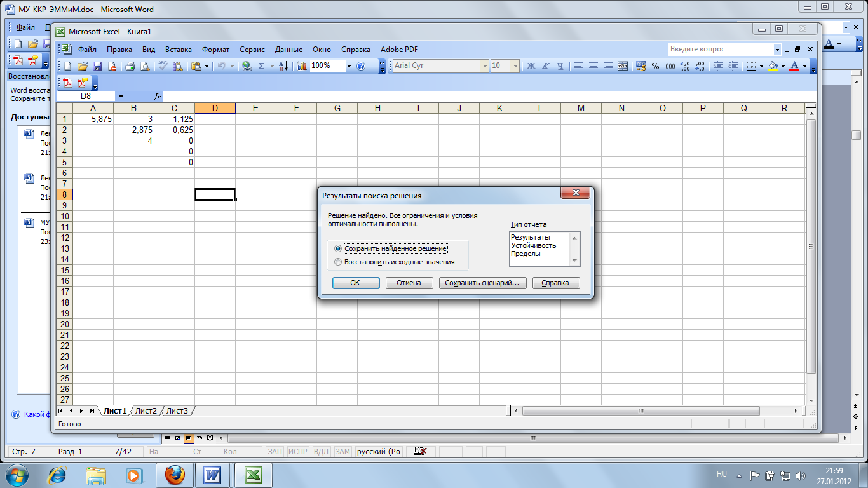868x488 pixels.
Task: Select 'Восстановить исходные значения' radio option
Action: pyautogui.click(x=337, y=262)
